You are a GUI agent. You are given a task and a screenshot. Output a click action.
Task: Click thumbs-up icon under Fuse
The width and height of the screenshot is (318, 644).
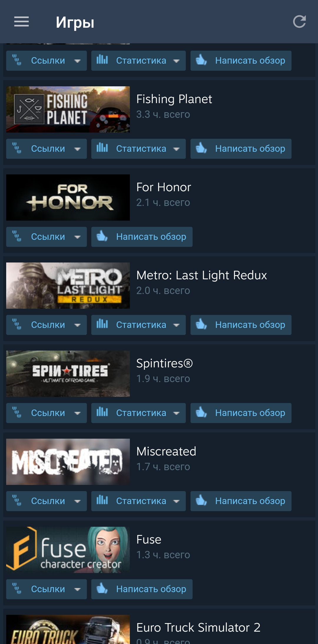[102, 589]
